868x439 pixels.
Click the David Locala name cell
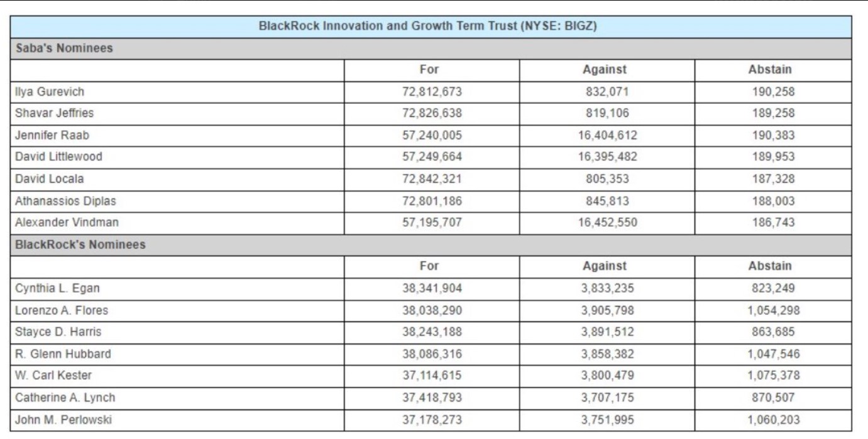[50, 179]
